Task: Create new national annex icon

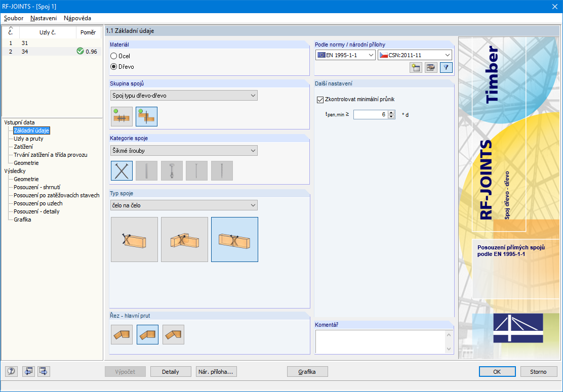Action: pos(416,67)
